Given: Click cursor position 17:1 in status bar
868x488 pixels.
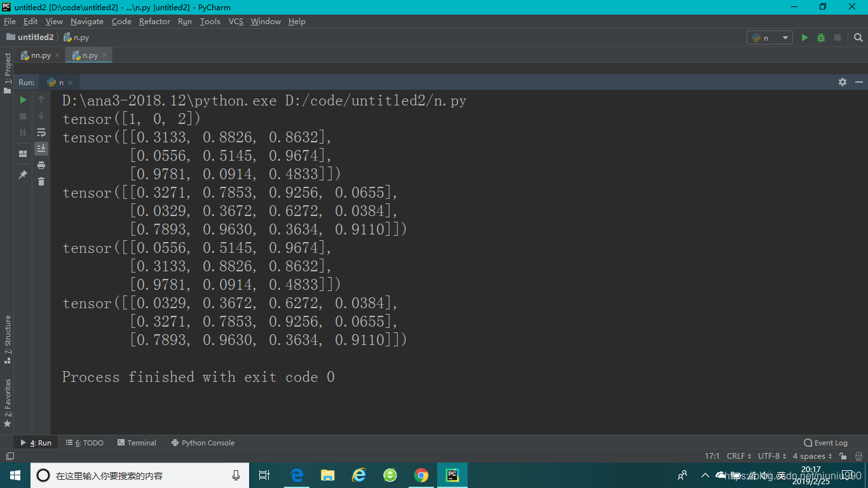Looking at the screenshot, I should coord(712,456).
